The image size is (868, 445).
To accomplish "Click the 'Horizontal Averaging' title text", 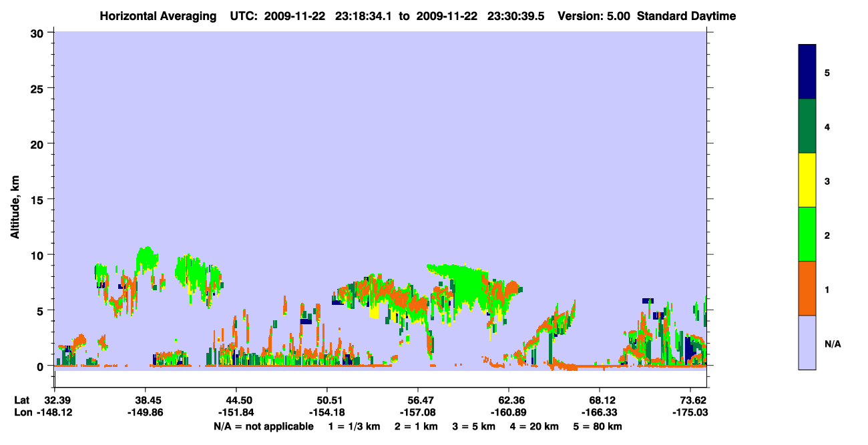I will pyautogui.click(x=158, y=16).
